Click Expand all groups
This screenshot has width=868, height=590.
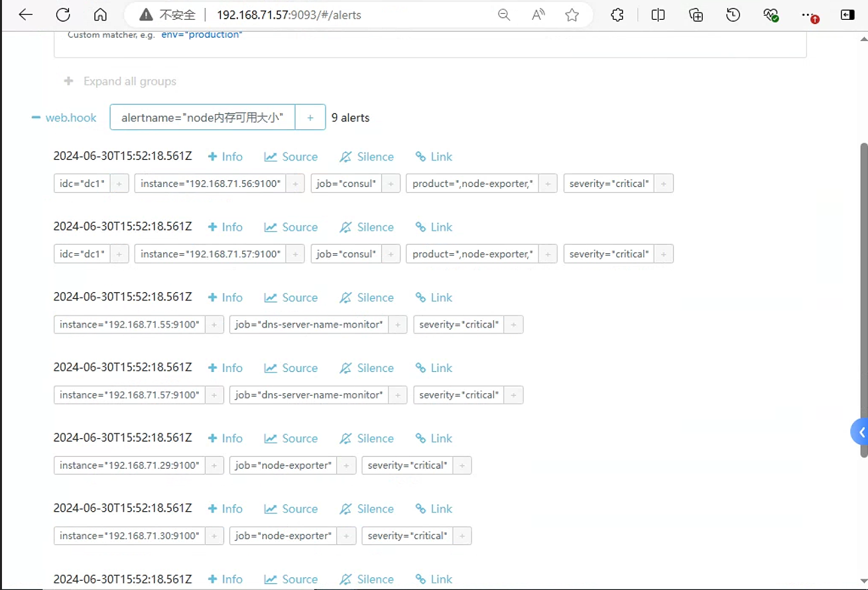(120, 81)
